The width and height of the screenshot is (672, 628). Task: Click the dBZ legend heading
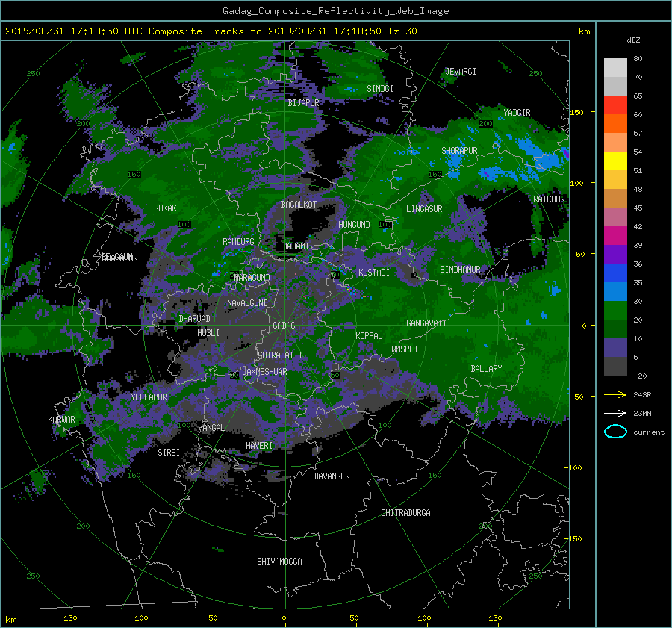(633, 40)
